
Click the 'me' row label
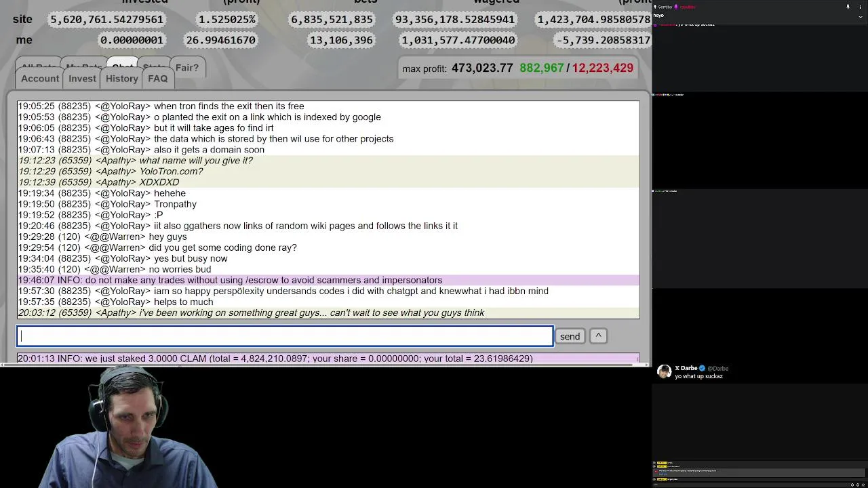click(x=24, y=40)
